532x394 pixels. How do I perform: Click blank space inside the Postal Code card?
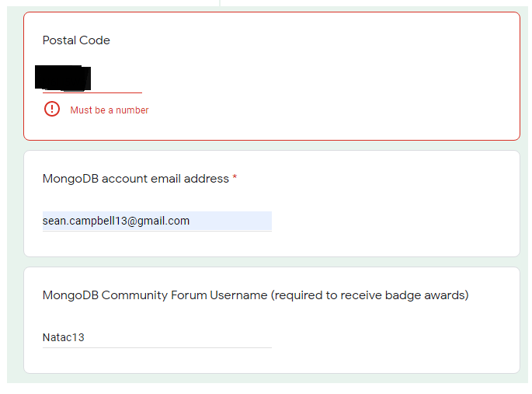349,78
